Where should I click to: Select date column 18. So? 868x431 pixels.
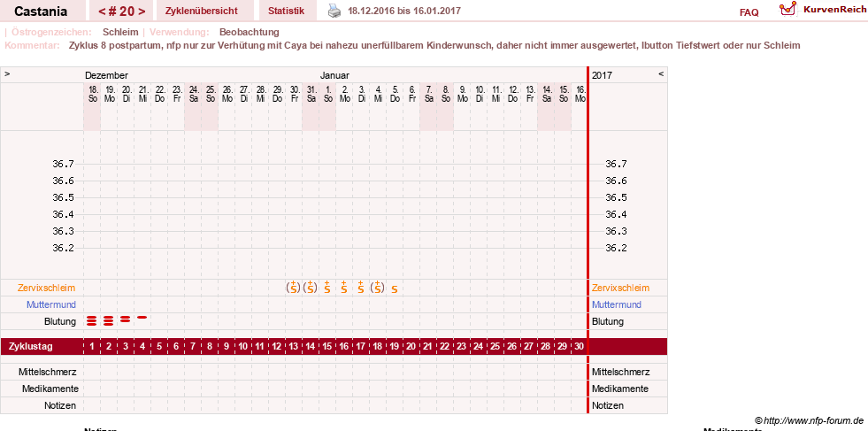tap(92, 94)
